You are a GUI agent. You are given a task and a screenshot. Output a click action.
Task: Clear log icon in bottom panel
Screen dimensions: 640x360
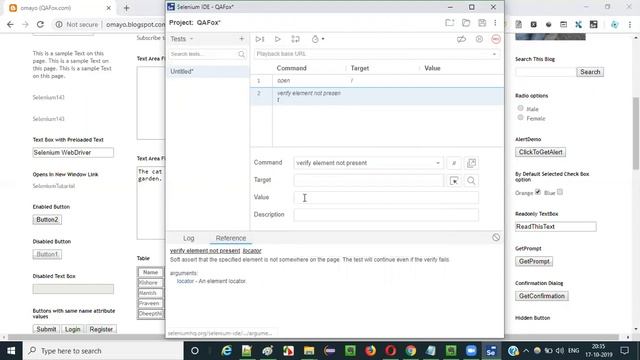tap(496, 238)
